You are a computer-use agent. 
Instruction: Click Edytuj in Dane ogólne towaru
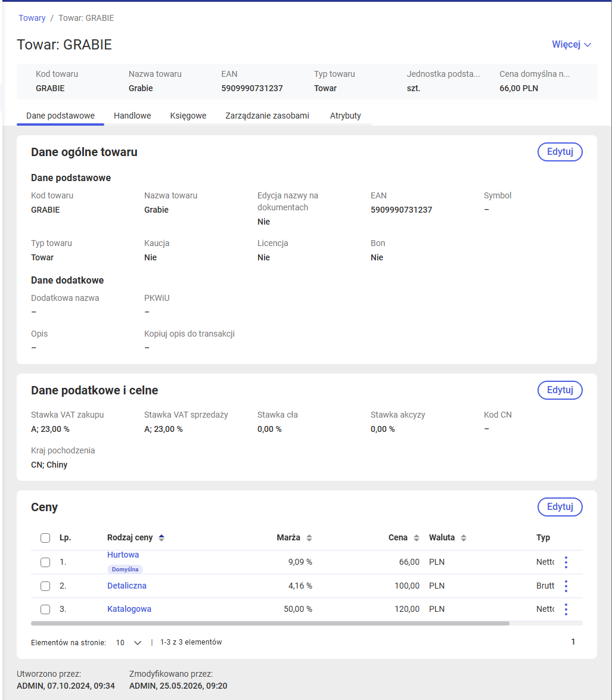(560, 152)
